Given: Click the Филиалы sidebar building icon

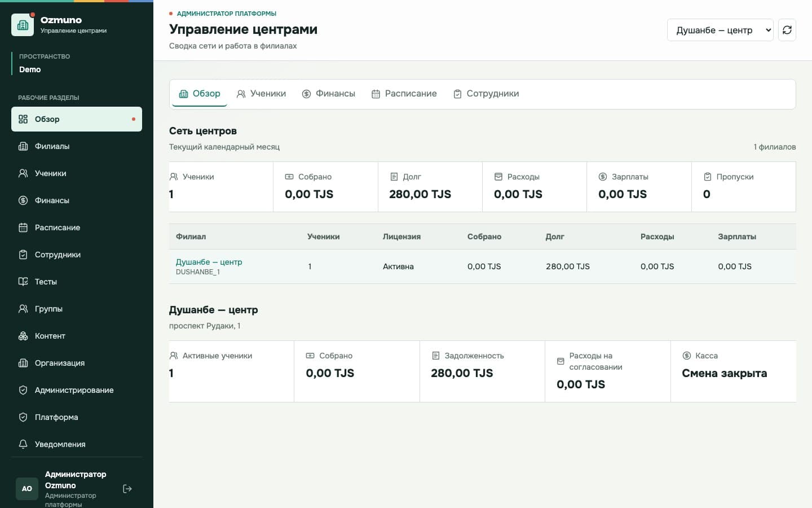Looking at the screenshot, I should 23,146.
